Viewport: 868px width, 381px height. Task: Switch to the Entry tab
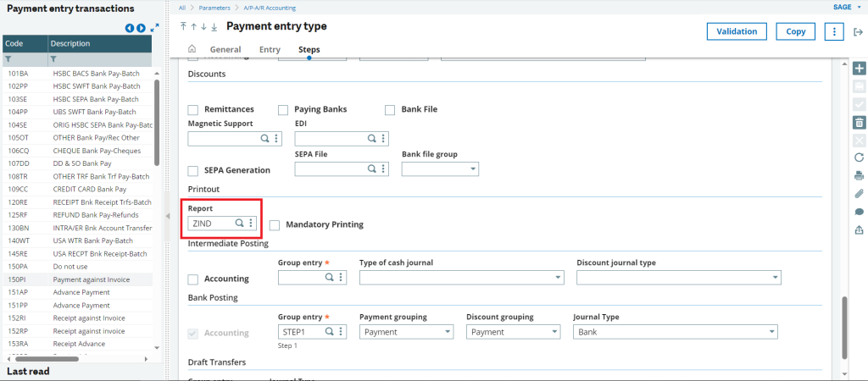pos(270,49)
